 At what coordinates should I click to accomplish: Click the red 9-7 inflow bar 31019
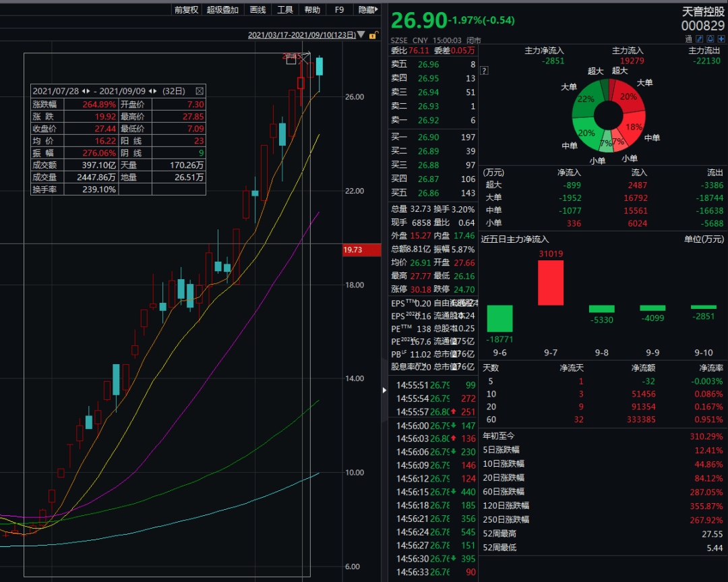551,283
